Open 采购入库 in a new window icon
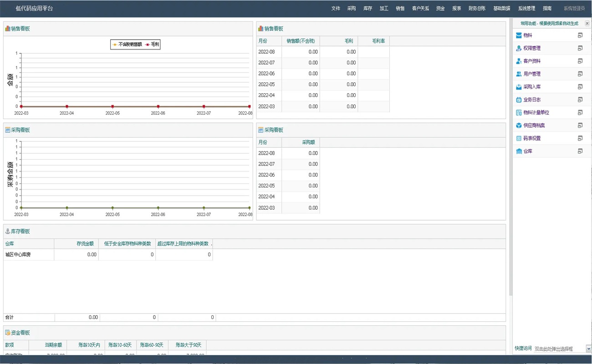This screenshot has height=364, width=592. (x=580, y=87)
